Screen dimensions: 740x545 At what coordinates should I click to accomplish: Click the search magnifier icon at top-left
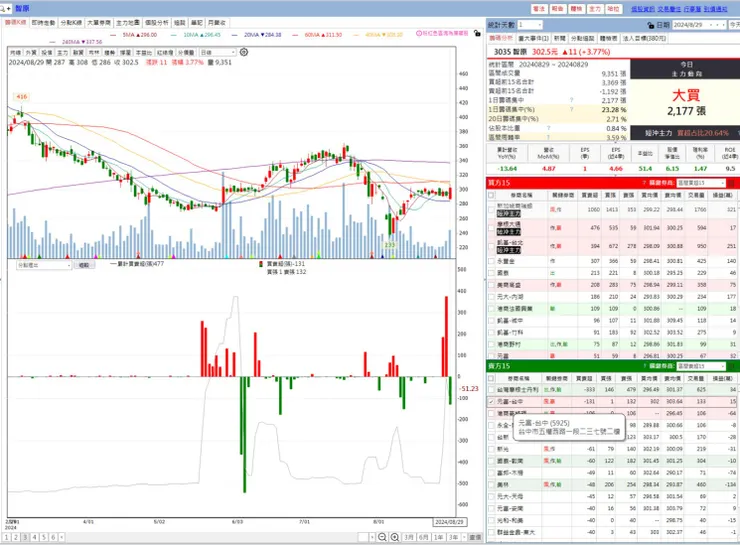[x=3, y=8]
